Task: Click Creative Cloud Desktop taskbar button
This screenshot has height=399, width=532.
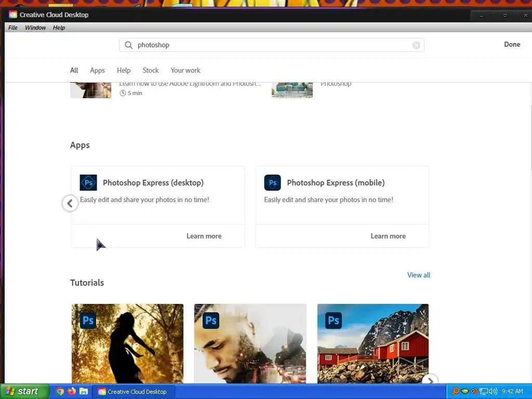Action: point(134,392)
